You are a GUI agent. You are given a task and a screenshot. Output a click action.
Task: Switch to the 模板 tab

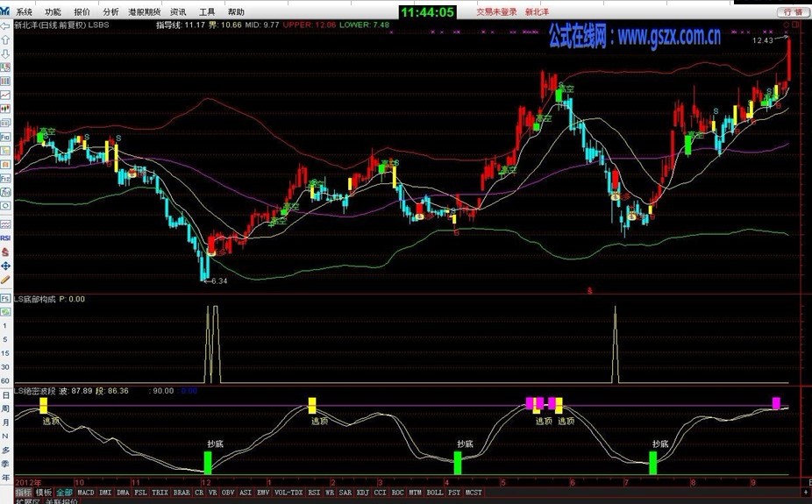(44, 493)
